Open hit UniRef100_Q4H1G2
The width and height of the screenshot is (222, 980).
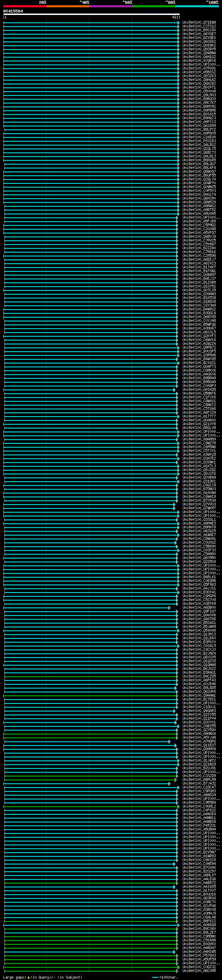(x=199, y=57)
